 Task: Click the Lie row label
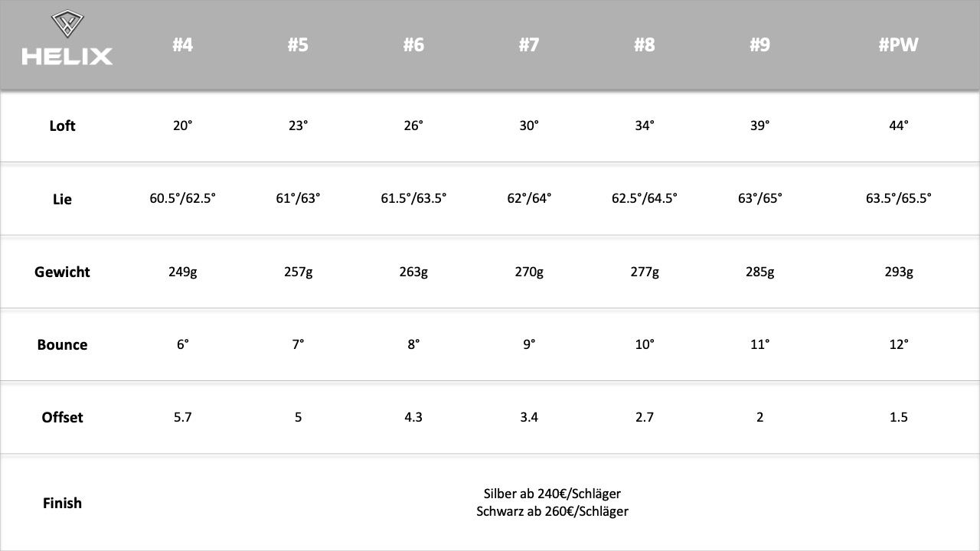(x=62, y=199)
